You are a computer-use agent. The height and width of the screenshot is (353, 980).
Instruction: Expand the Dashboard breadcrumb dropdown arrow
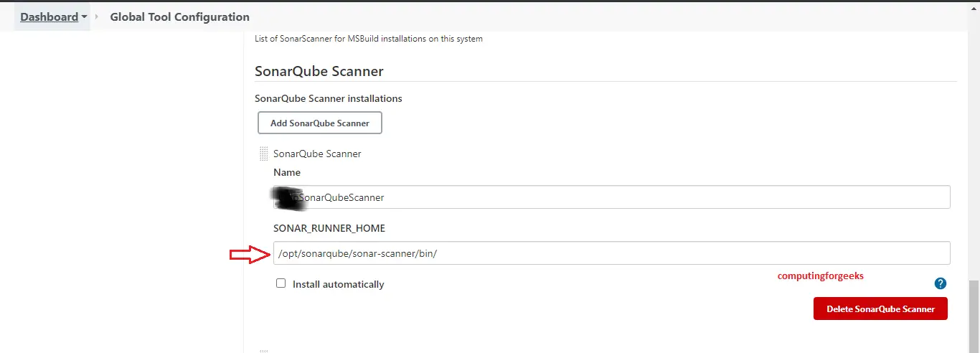point(85,17)
